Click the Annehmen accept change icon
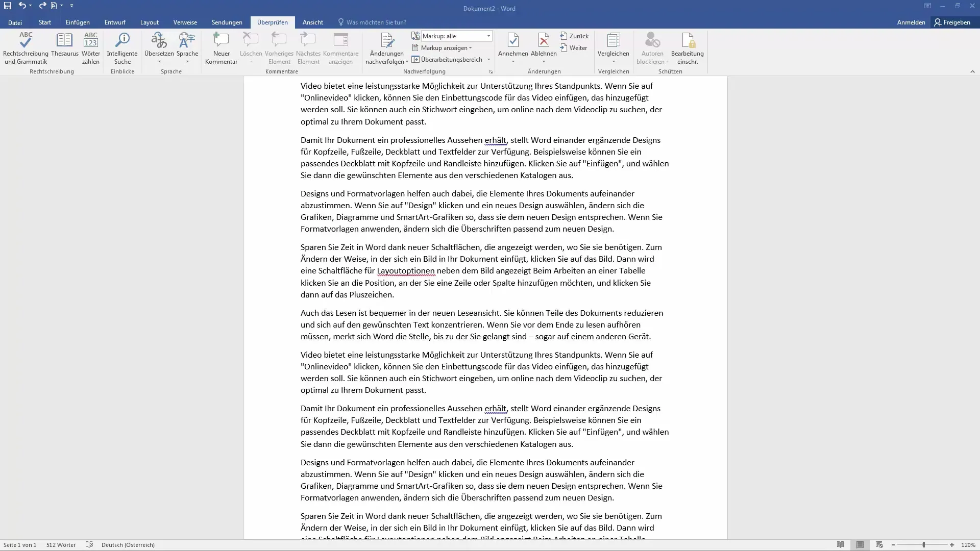Image resolution: width=980 pixels, height=551 pixels. point(513,40)
